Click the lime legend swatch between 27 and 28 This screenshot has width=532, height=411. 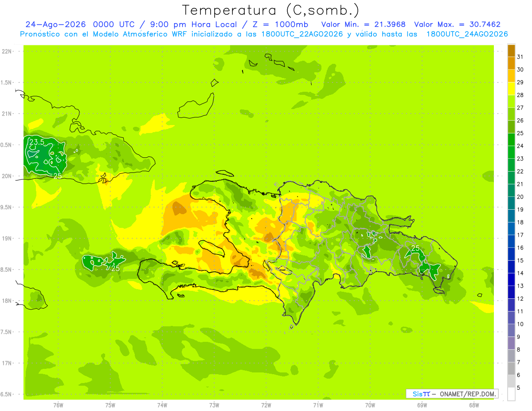click(x=511, y=102)
